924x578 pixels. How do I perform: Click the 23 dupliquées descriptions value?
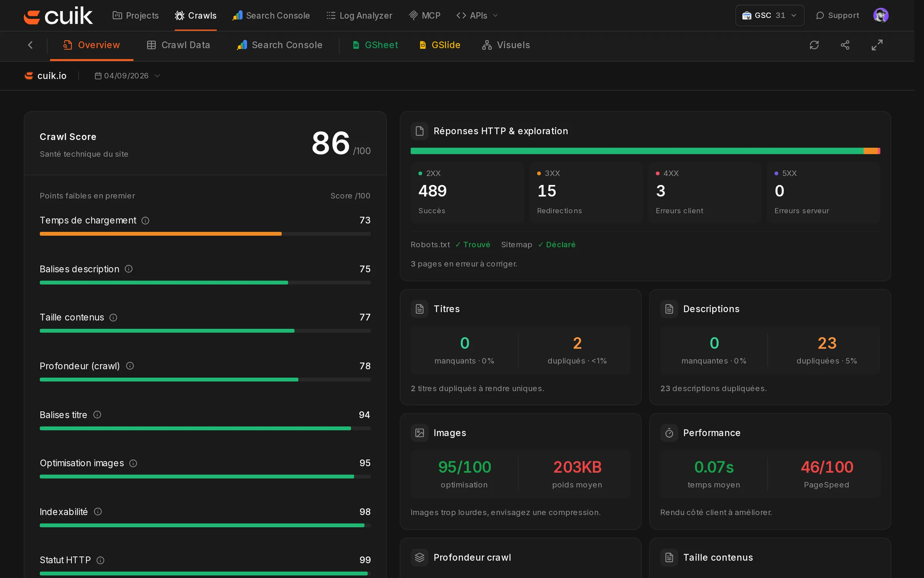point(827,343)
